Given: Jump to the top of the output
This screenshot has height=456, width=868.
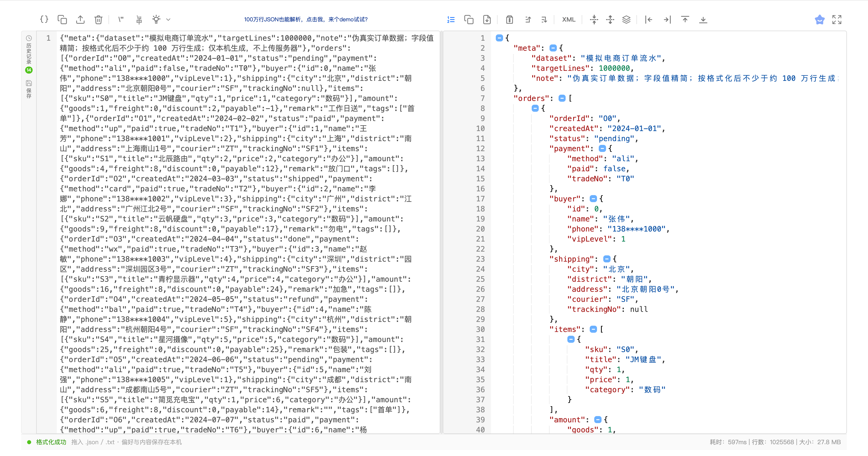Looking at the screenshot, I should pos(685,20).
